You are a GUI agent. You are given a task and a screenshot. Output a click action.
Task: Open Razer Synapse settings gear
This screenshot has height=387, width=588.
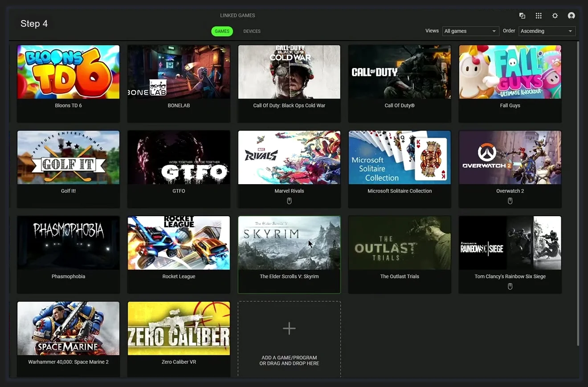coord(555,15)
